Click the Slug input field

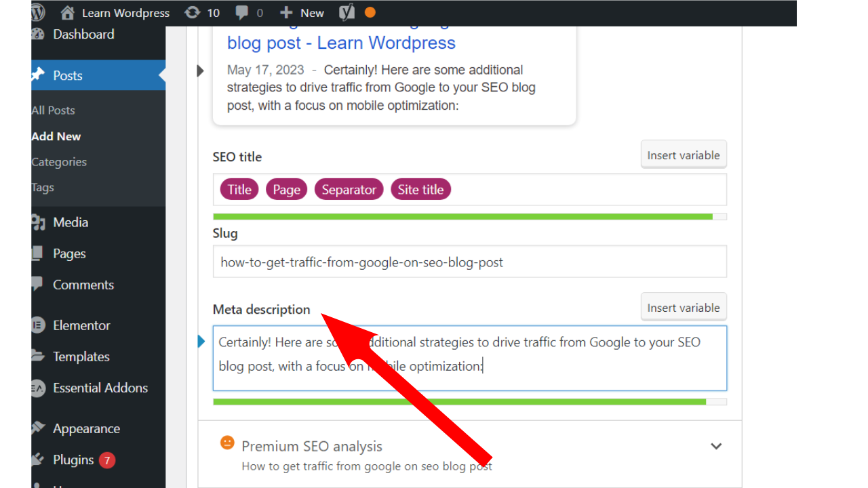469,262
